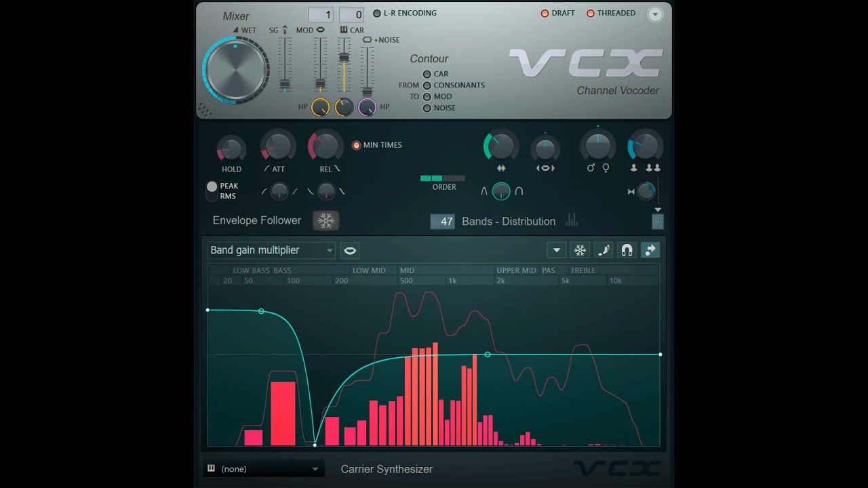Viewport: 868px width, 488px height.
Task: Click the envelope tension handle near 2k
Action: click(487, 354)
